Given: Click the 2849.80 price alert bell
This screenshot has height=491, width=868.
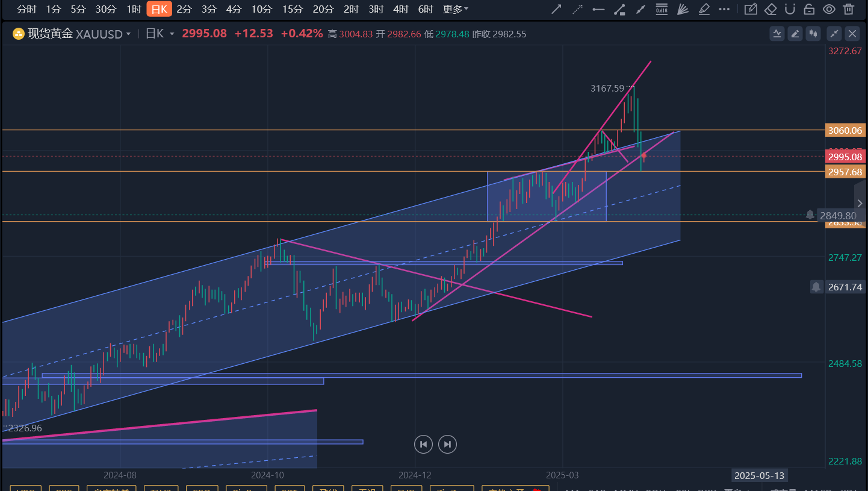Looking at the screenshot, I should click(x=810, y=215).
